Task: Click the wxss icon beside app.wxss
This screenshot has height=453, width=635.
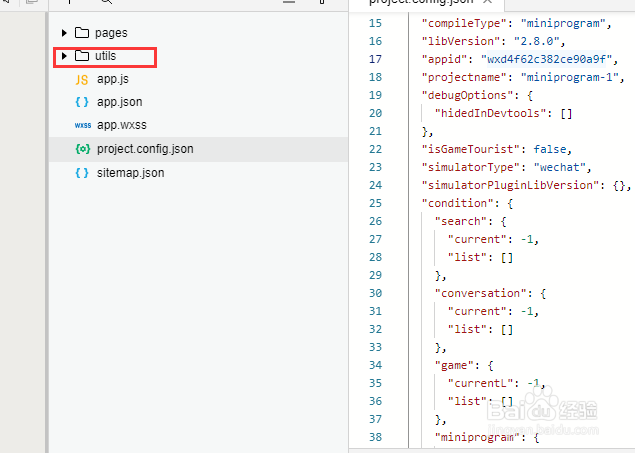Action: point(82,125)
